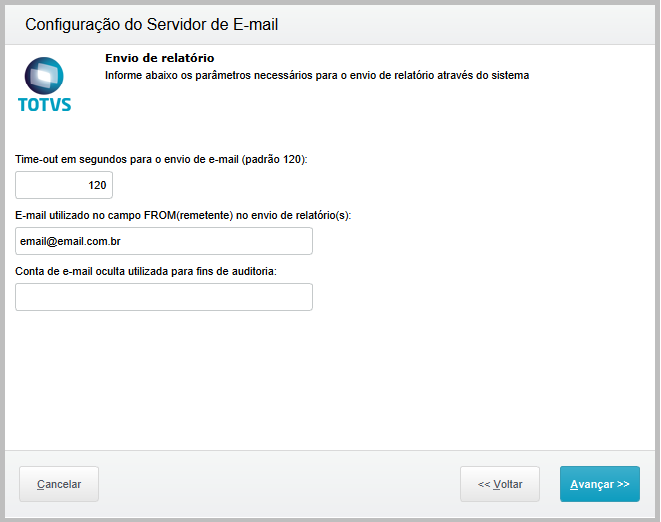
Task: Click the FROM sender e-mail input field
Action: tap(164, 241)
